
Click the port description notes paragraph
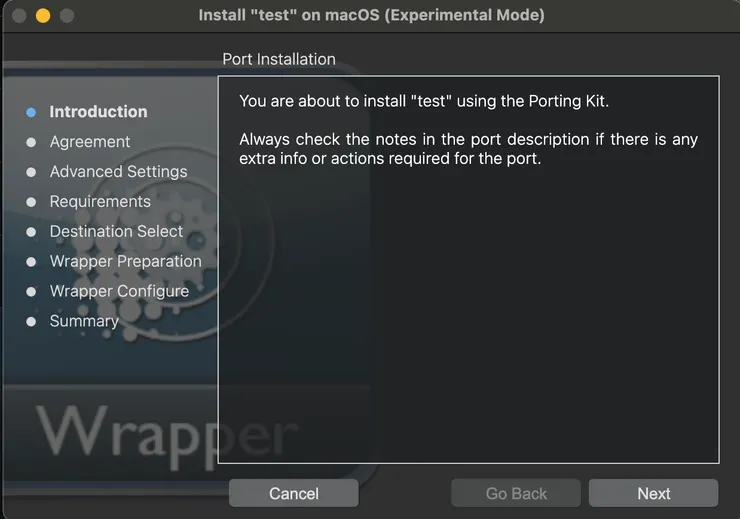tap(468, 149)
